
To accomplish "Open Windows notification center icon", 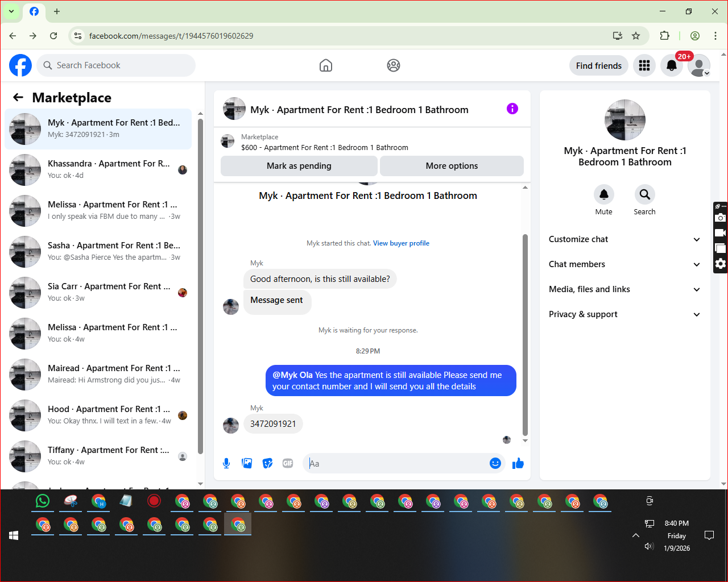I will coord(709,535).
